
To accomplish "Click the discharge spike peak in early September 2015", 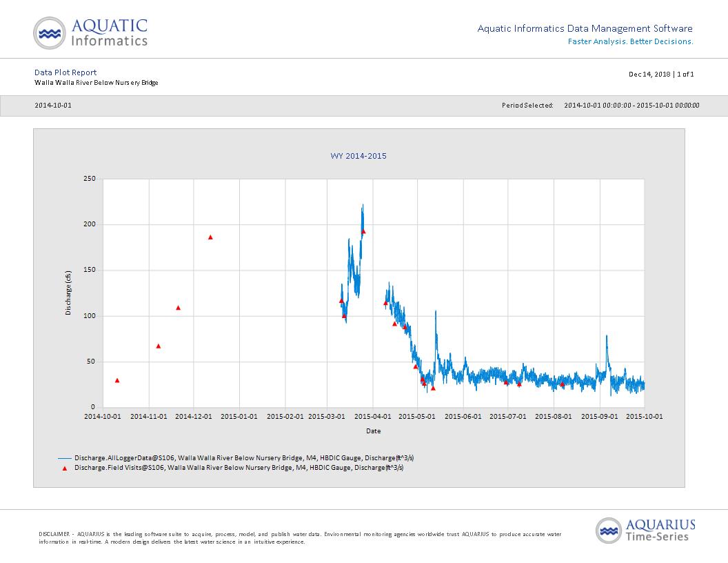I will (607, 336).
